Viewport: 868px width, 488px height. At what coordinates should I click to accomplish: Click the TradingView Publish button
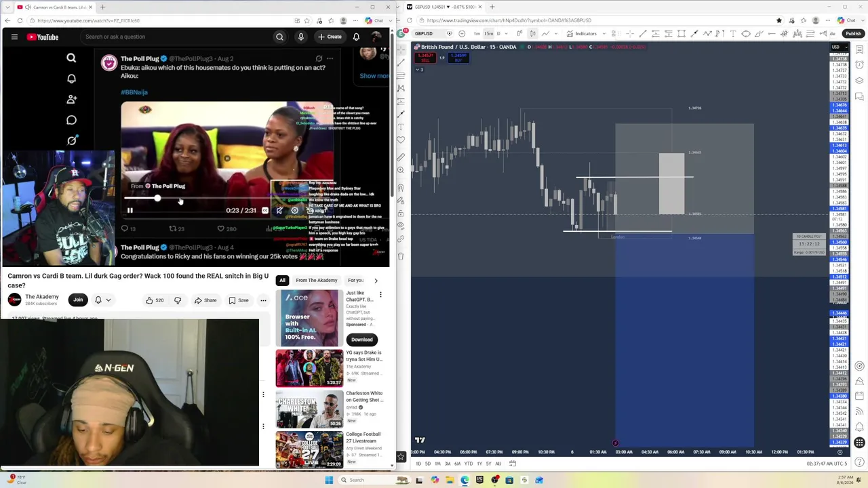(853, 33)
